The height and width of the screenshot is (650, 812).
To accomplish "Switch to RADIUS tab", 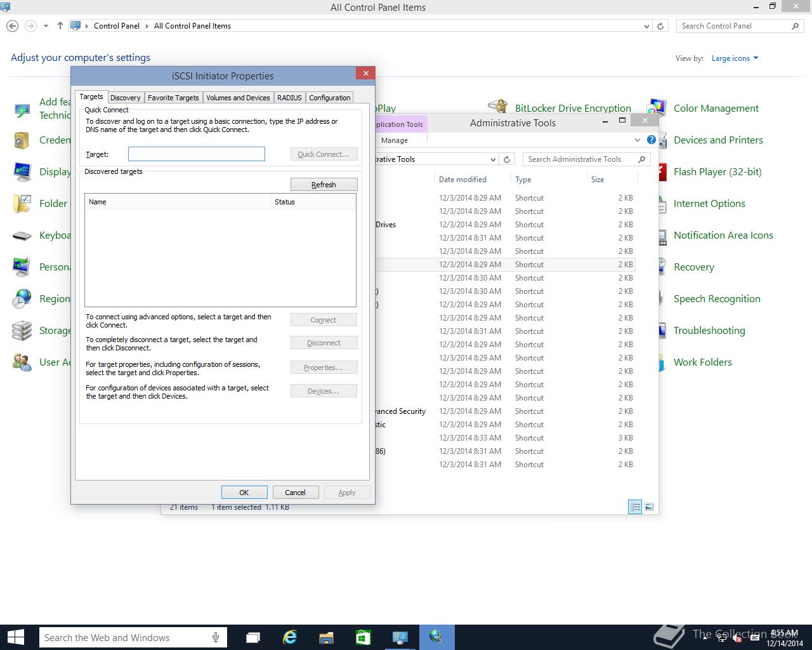I will click(289, 98).
